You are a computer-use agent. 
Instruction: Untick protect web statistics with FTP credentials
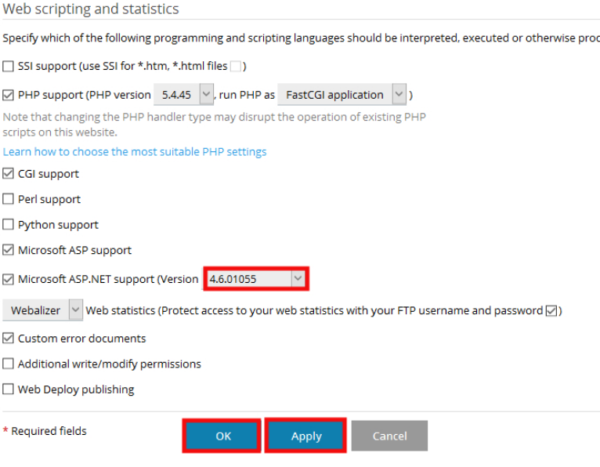point(551,310)
